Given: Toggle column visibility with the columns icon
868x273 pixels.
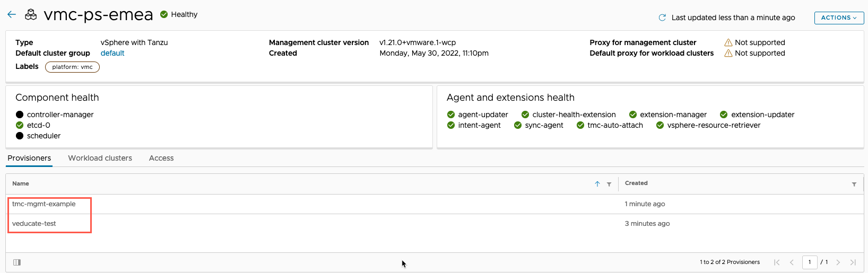Looking at the screenshot, I should point(17,262).
